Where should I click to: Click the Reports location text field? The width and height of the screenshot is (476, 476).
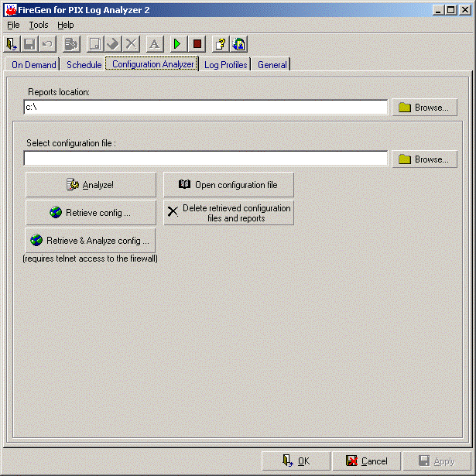coord(206,107)
